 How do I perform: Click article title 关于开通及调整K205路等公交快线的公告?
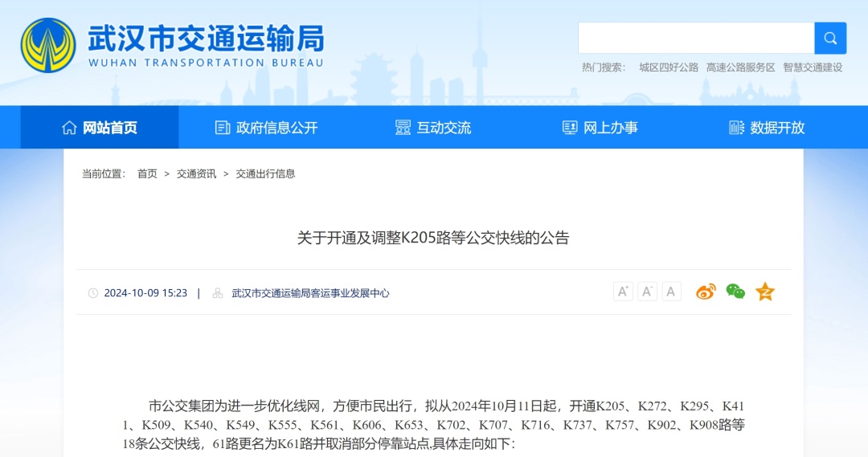point(433,238)
